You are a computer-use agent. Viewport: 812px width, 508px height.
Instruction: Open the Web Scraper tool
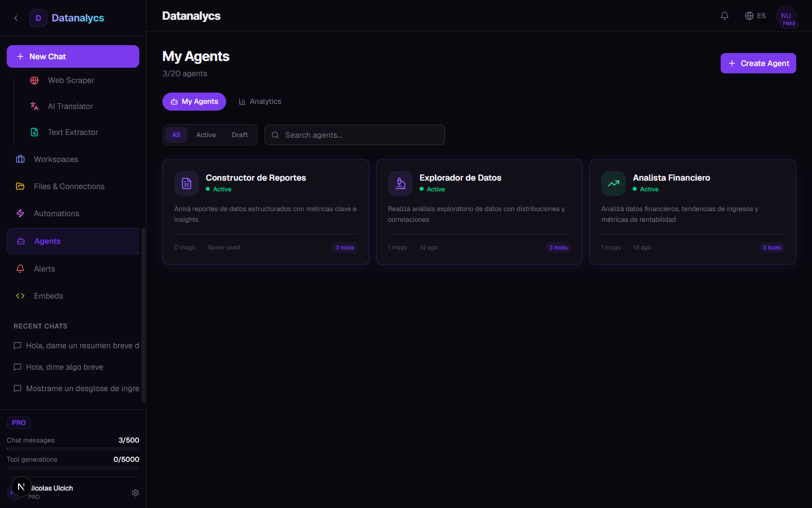tap(70, 80)
